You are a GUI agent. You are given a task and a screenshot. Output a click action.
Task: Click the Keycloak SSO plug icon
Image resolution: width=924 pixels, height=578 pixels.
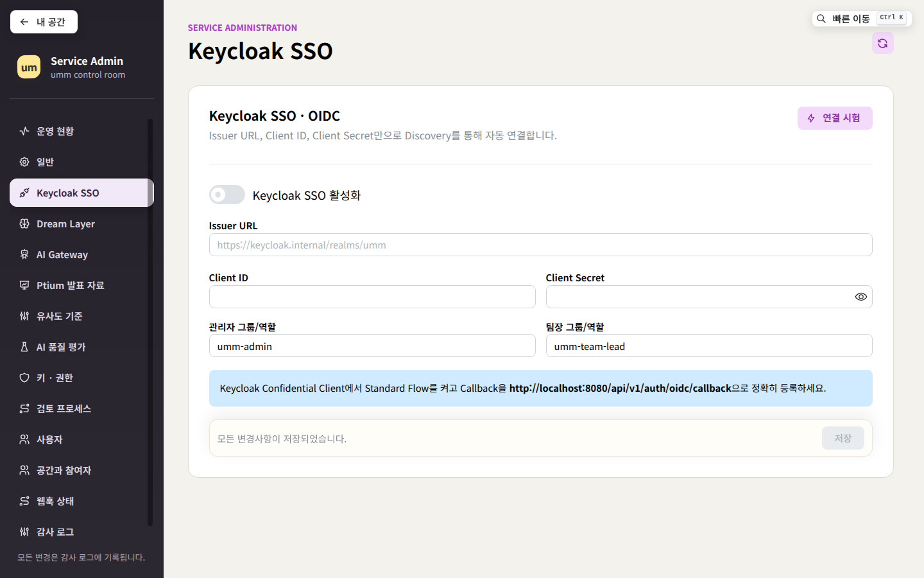pos(24,193)
